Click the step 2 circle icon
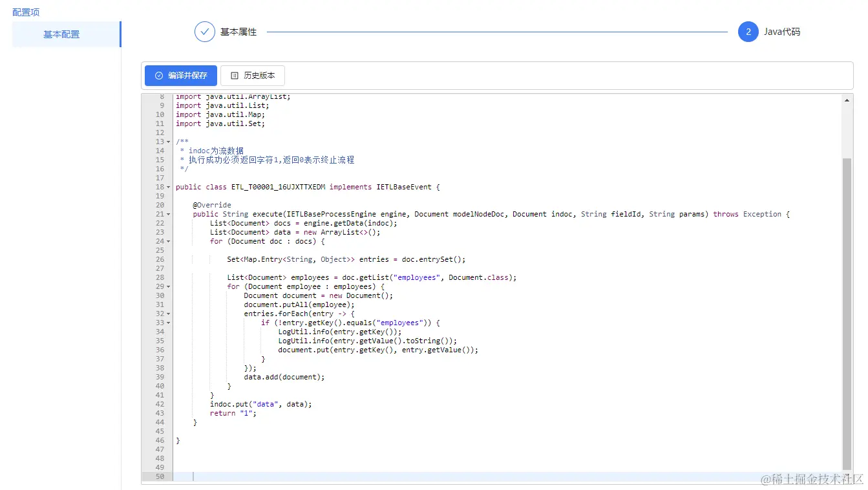The height and width of the screenshot is (490, 868). (748, 32)
